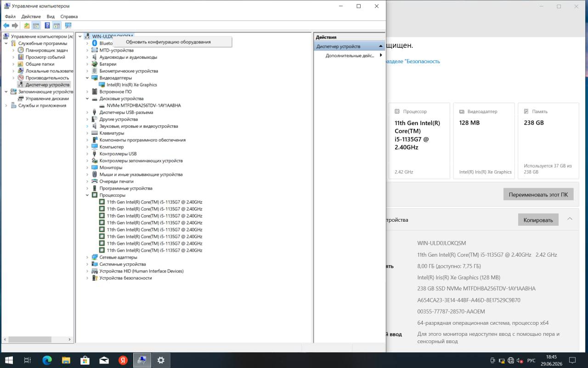Open the Справка menu

tap(69, 17)
